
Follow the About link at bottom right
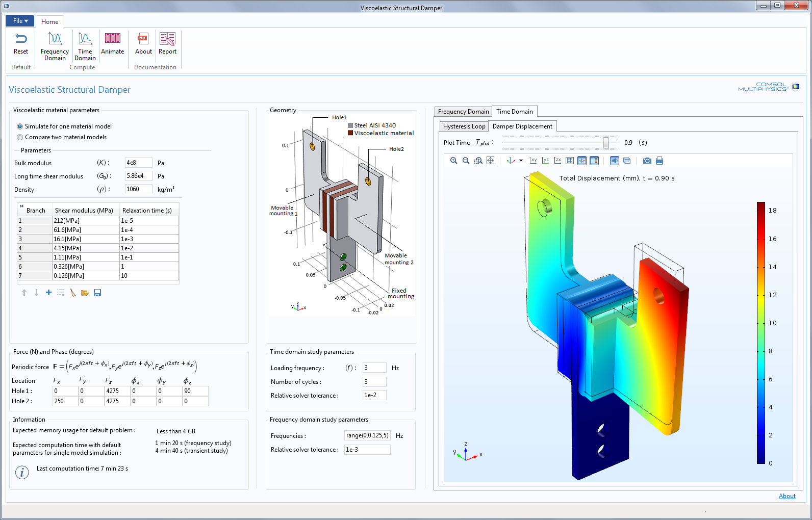(787, 496)
